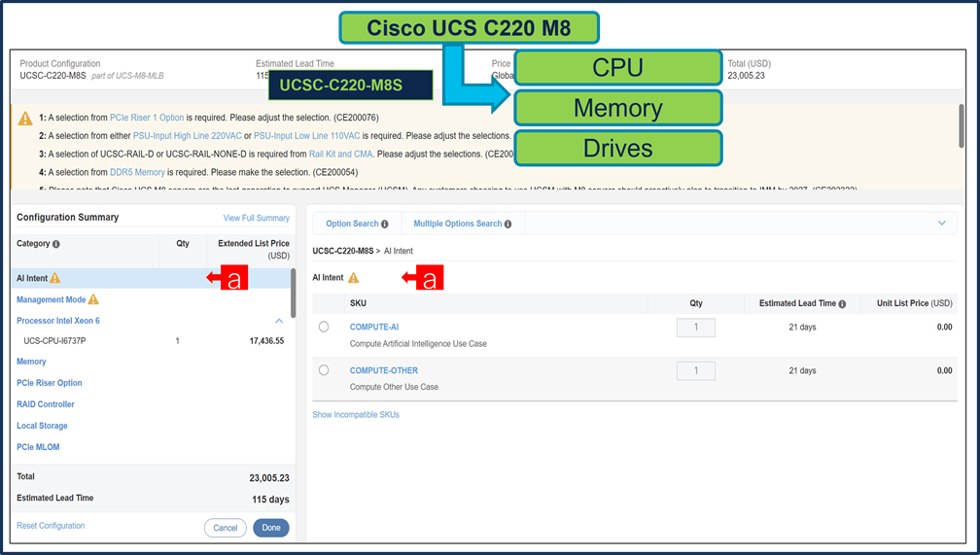Click the PSU-Input Low Line 110VAC link
This screenshot has height=555, width=980.
[x=307, y=136]
